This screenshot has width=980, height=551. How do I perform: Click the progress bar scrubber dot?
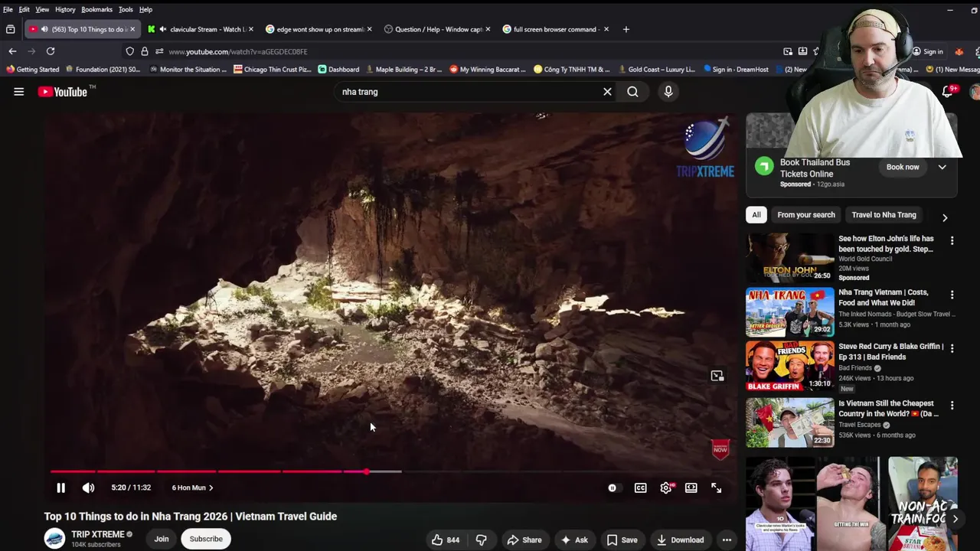click(x=367, y=471)
